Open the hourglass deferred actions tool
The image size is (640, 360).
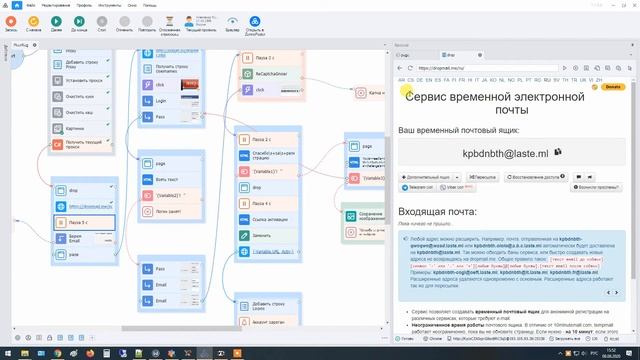[169, 25]
